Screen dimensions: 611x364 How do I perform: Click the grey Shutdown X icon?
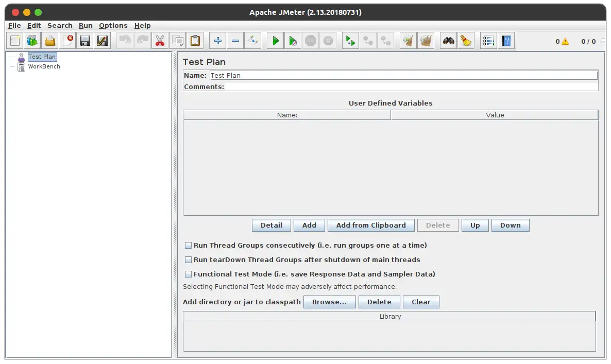click(x=328, y=41)
